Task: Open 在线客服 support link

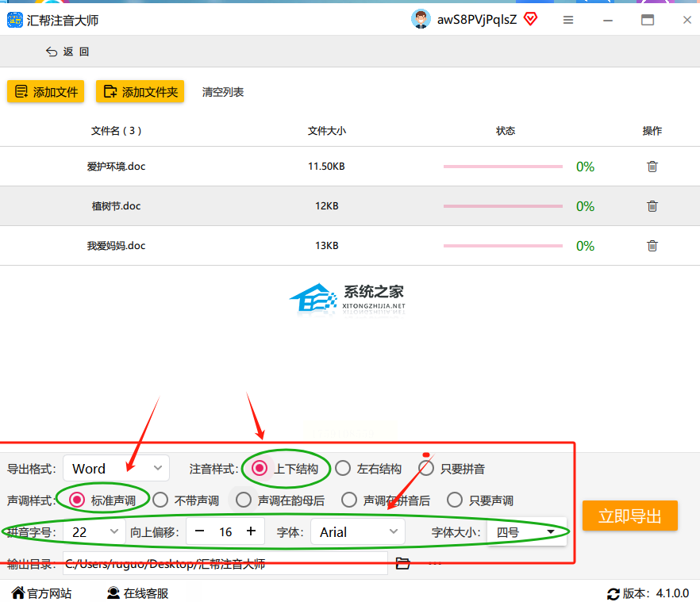Action: click(137, 593)
